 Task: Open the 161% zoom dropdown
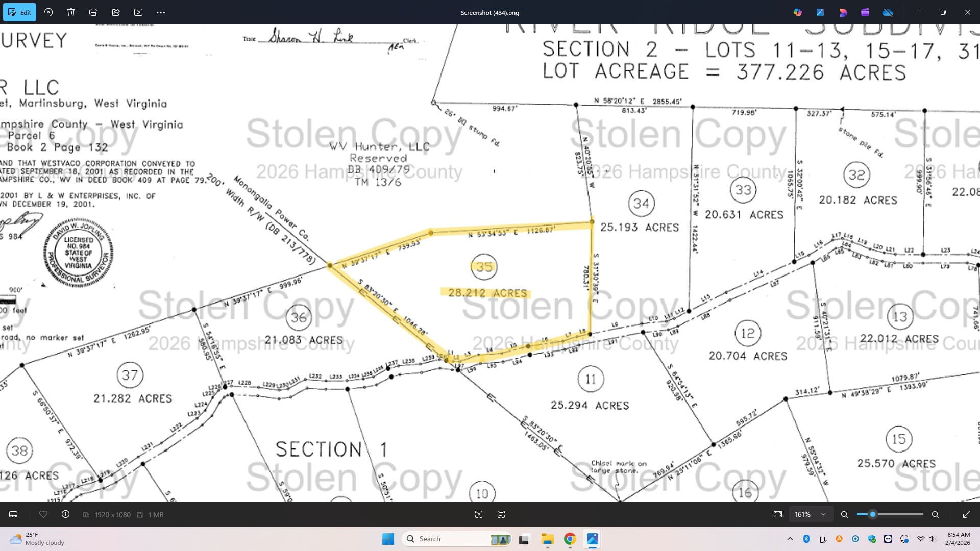click(810, 514)
